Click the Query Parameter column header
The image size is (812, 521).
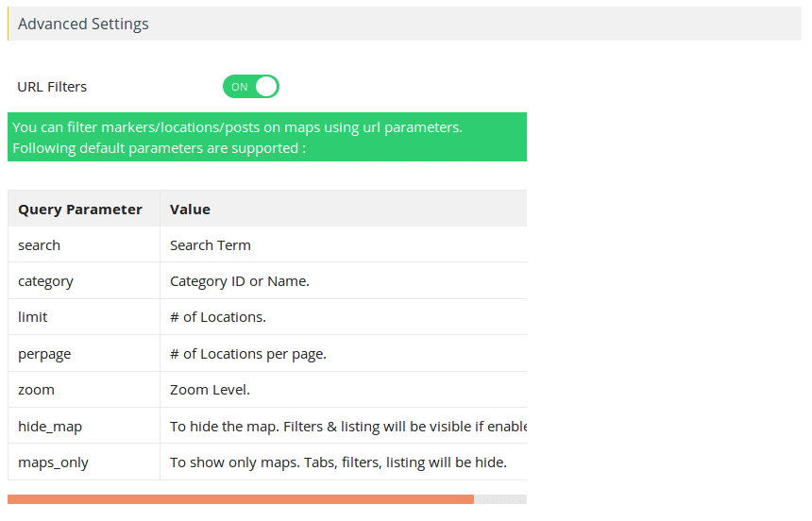[x=84, y=209]
